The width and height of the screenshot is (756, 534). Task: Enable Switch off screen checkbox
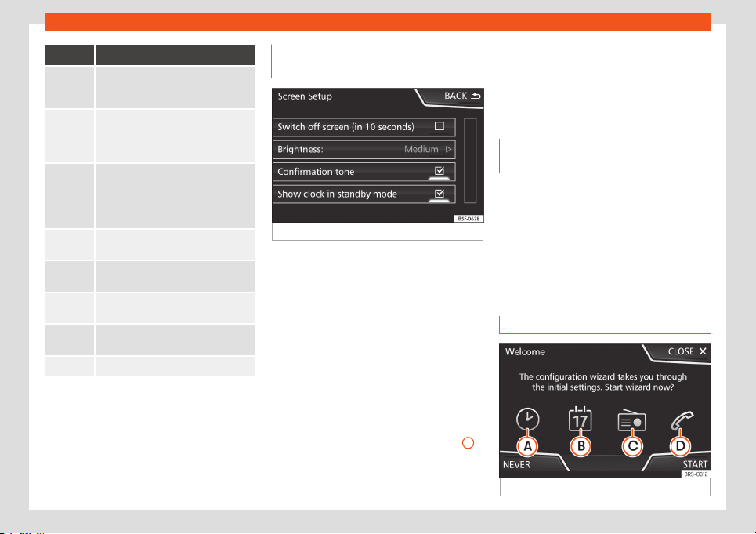tap(439, 126)
